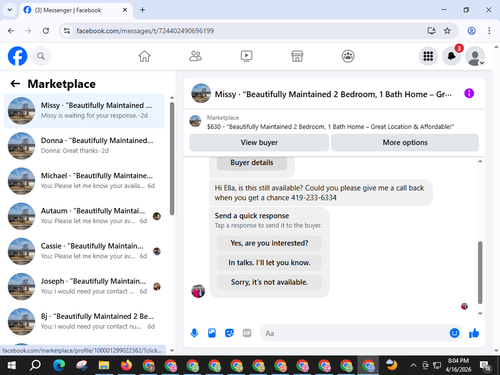This screenshot has height=375, width=500.
Task: Click sender avatar beside quick response bubble
Action: click(x=198, y=291)
